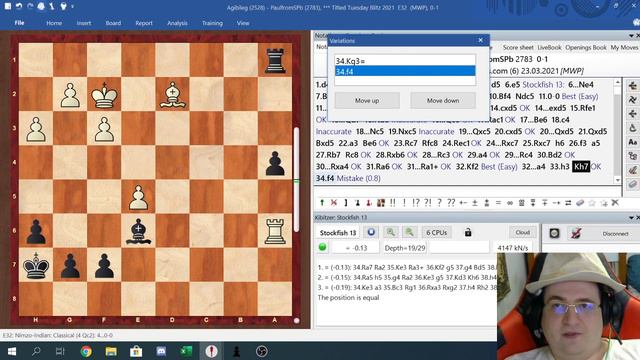Annotate move with ?? blunder symbol
640x360 pixels.
tap(451, 202)
